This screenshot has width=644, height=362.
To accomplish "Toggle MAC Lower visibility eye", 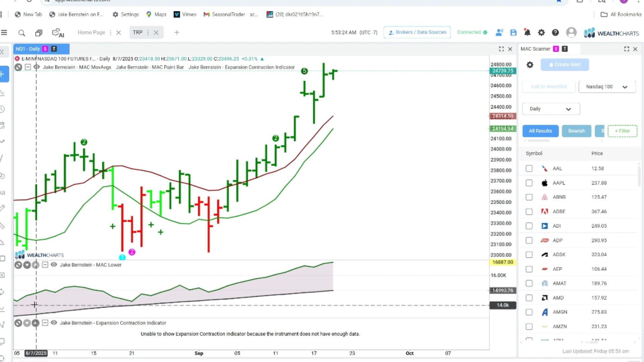I will (54, 265).
